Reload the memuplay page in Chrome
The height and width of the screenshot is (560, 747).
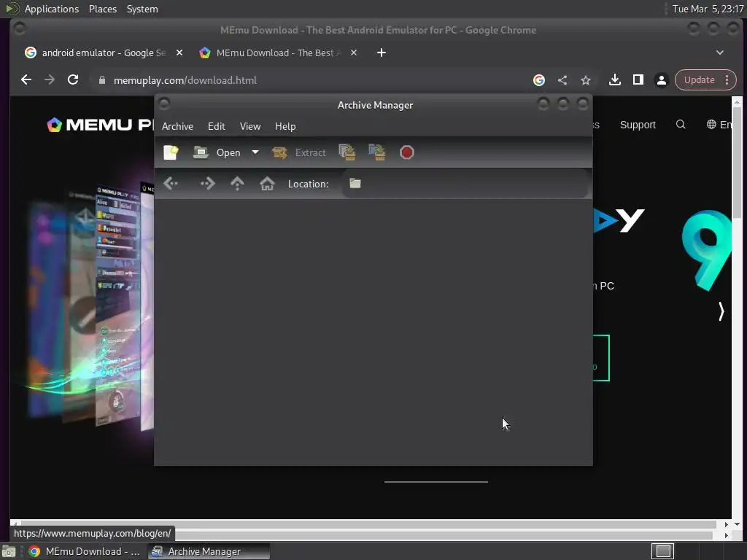[x=73, y=80]
